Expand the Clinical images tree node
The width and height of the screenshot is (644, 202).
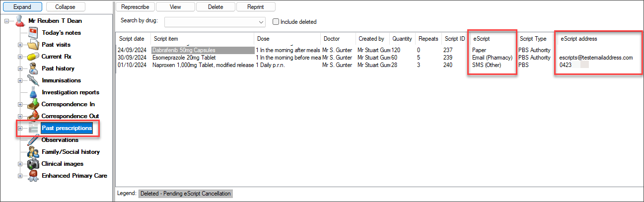pos(20,164)
